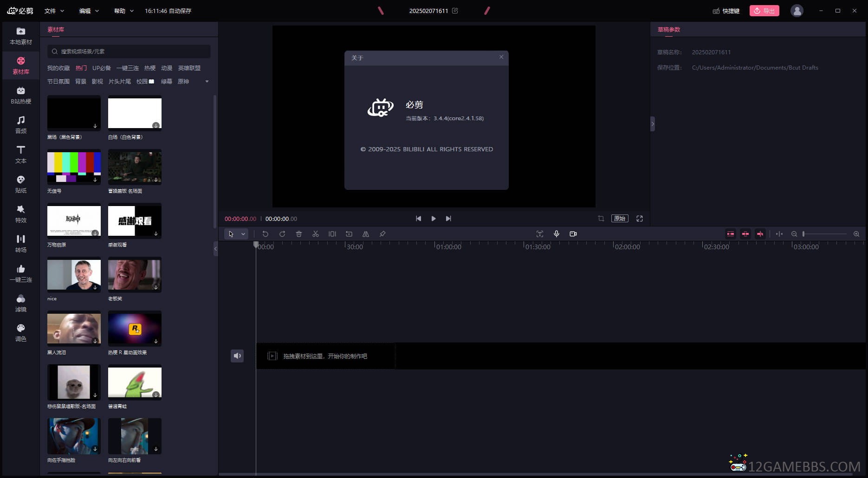Viewport: 868px width, 478px height.
Task: Select the 热门 category tab
Action: point(81,68)
